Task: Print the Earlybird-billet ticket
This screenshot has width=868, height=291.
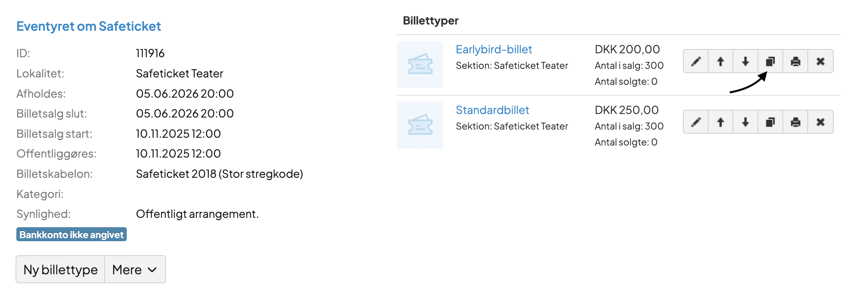Action: 795,61
